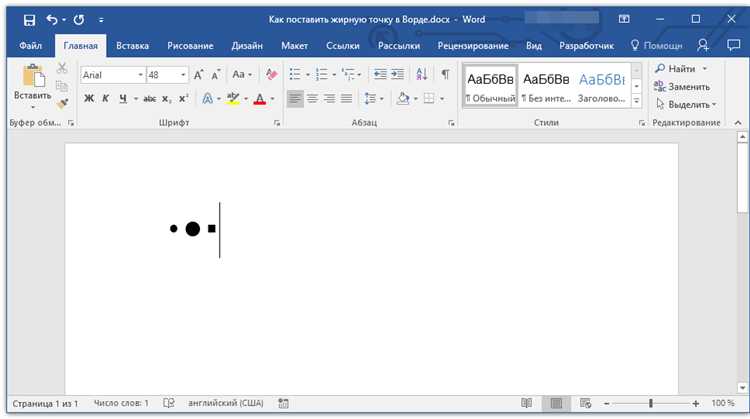The width and height of the screenshot is (750, 419).
Task: Clear all formatting with the eraser icon
Action: [271, 74]
